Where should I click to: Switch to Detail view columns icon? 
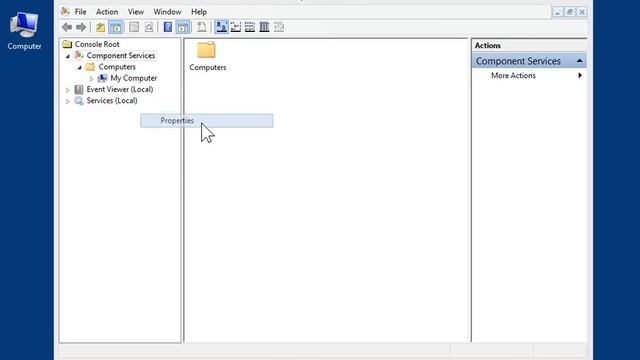click(264, 27)
